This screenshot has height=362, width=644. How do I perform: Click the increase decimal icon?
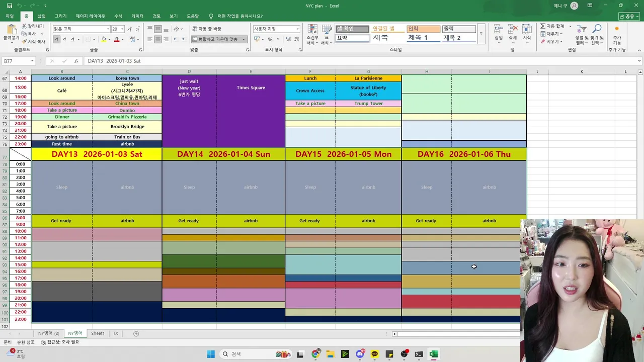pyautogui.click(x=287, y=39)
